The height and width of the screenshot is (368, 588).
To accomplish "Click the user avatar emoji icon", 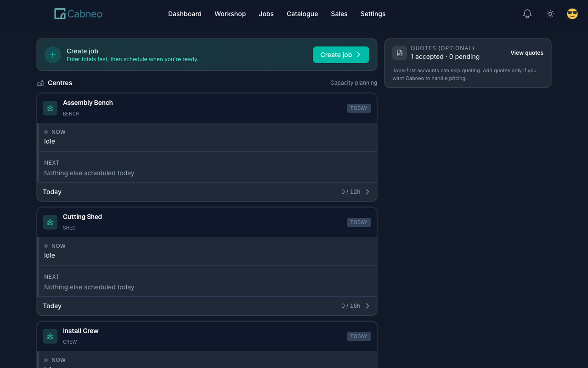I will [572, 14].
